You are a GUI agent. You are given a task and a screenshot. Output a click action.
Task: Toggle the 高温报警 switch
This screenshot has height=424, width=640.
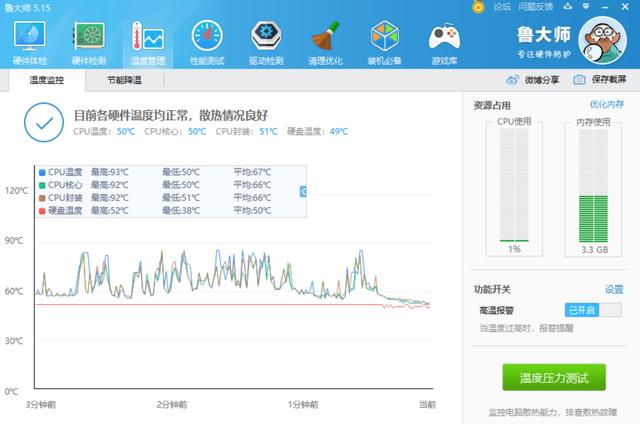point(593,310)
